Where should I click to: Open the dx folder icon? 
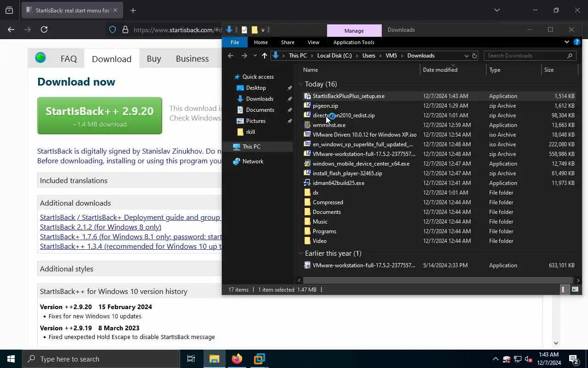[307, 193]
